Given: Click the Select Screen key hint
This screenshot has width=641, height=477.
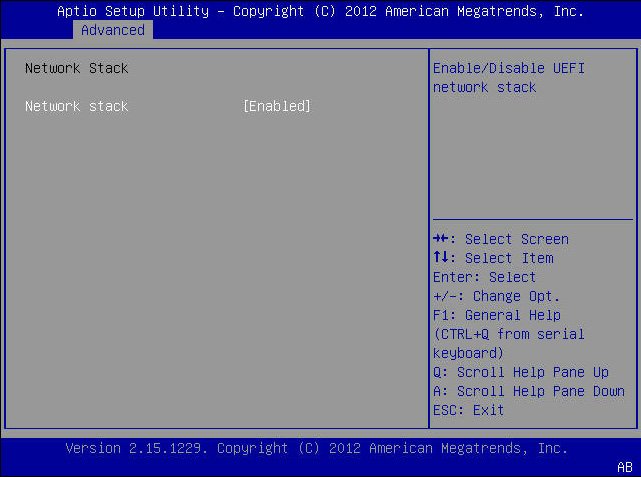Looking at the screenshot, I should point(501,239).
